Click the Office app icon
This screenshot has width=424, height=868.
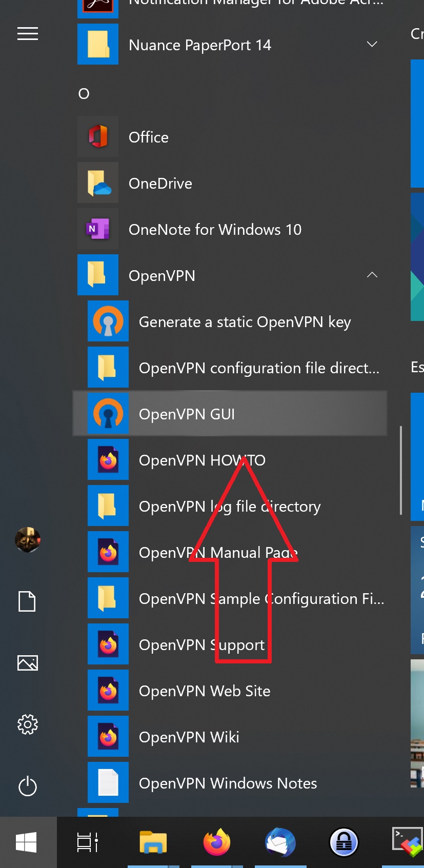(98, 136)
